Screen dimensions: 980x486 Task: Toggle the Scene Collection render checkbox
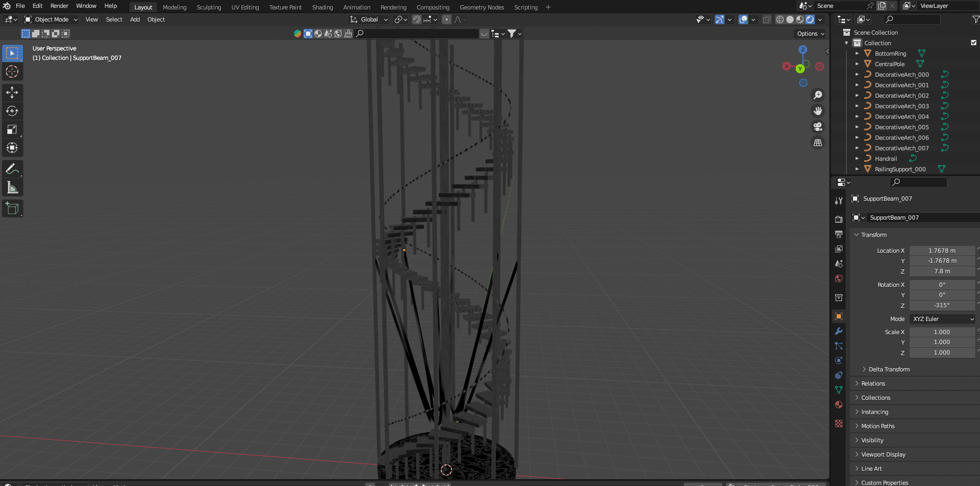(x=973, y=43)
